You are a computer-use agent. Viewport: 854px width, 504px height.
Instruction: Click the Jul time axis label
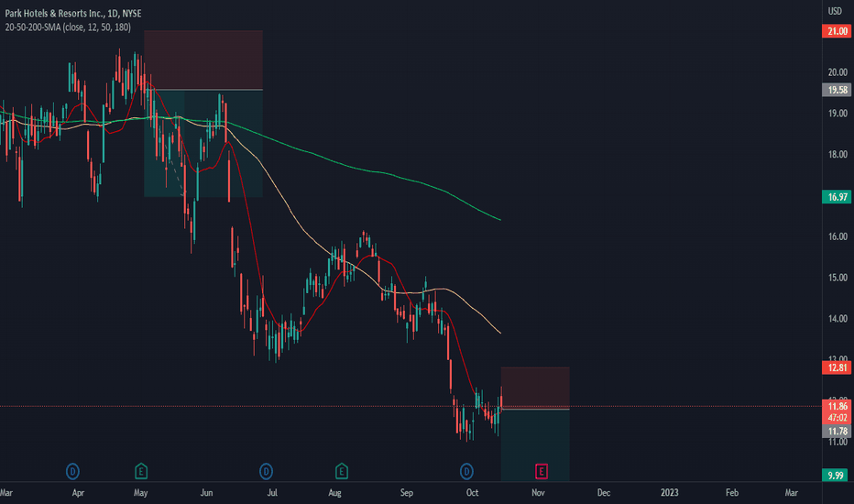[x=272, y=493]
